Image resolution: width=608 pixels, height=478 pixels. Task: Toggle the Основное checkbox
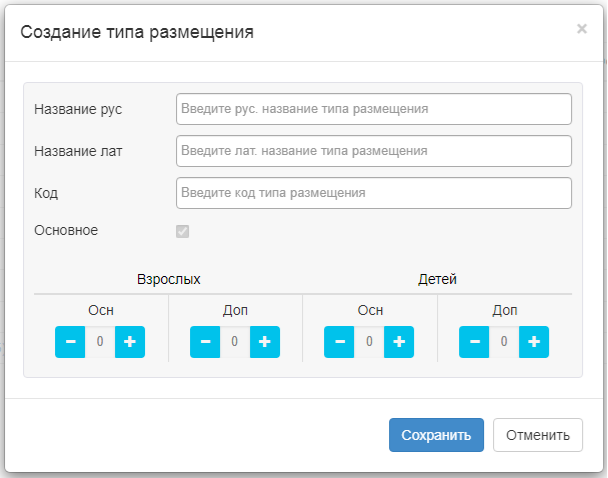coord(182,232)
